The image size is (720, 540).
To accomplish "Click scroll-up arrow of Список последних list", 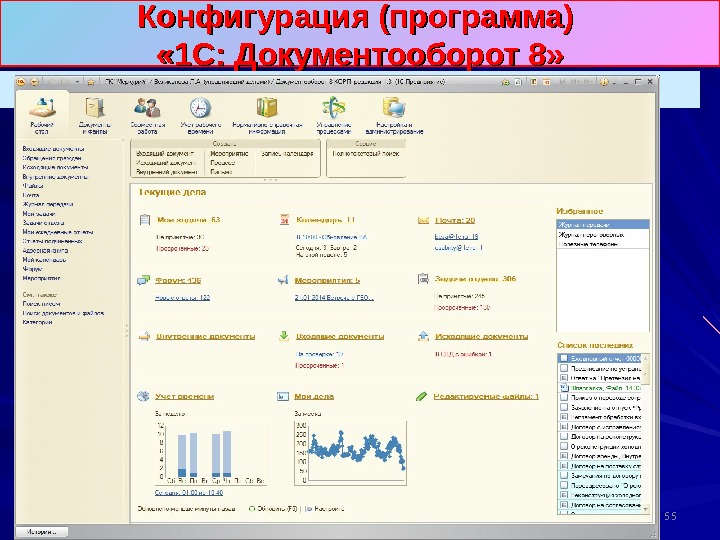I will [x=646, y=358].
